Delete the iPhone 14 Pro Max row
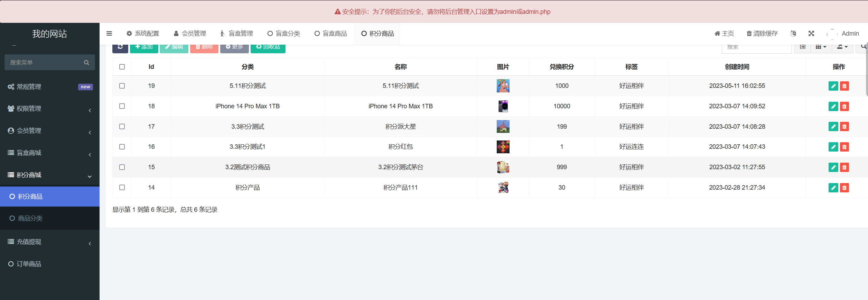The image size is (868, 300). [844, 107]
